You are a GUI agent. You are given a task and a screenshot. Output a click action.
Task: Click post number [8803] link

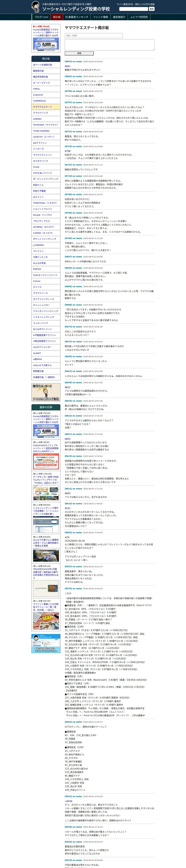(68, 62)
